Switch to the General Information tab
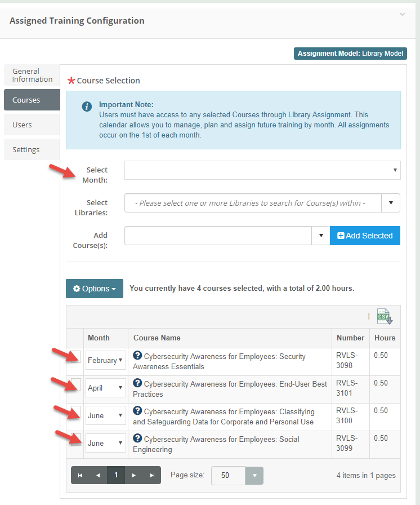 (x=32, y=75)
